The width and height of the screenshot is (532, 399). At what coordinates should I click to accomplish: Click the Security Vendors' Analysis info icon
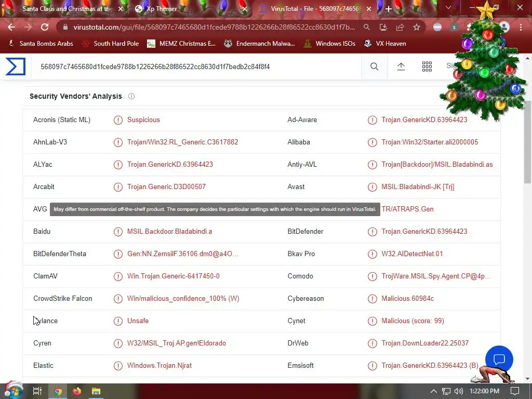point(131,96)
